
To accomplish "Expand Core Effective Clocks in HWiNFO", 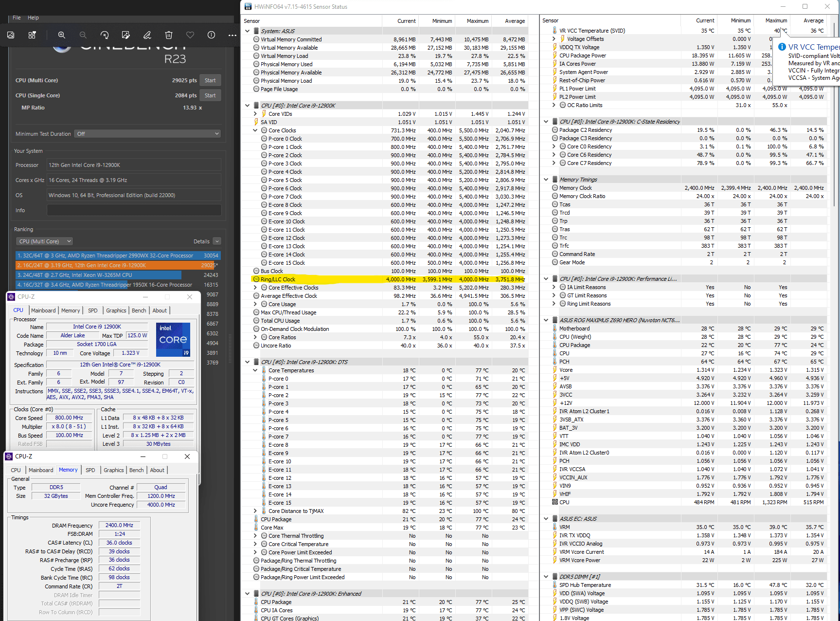I will pyautogui.click(x=255, y=288).
